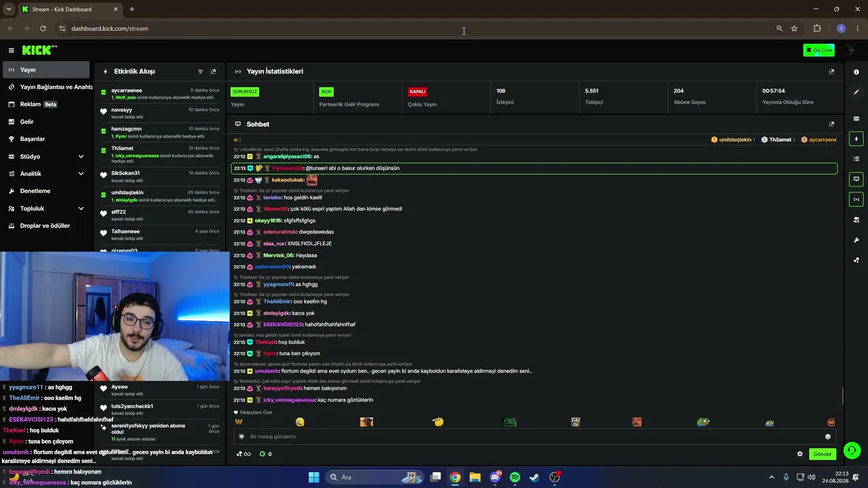Click the KAPALI multistream badge
The image size is (868, 488).
point(417,91)
